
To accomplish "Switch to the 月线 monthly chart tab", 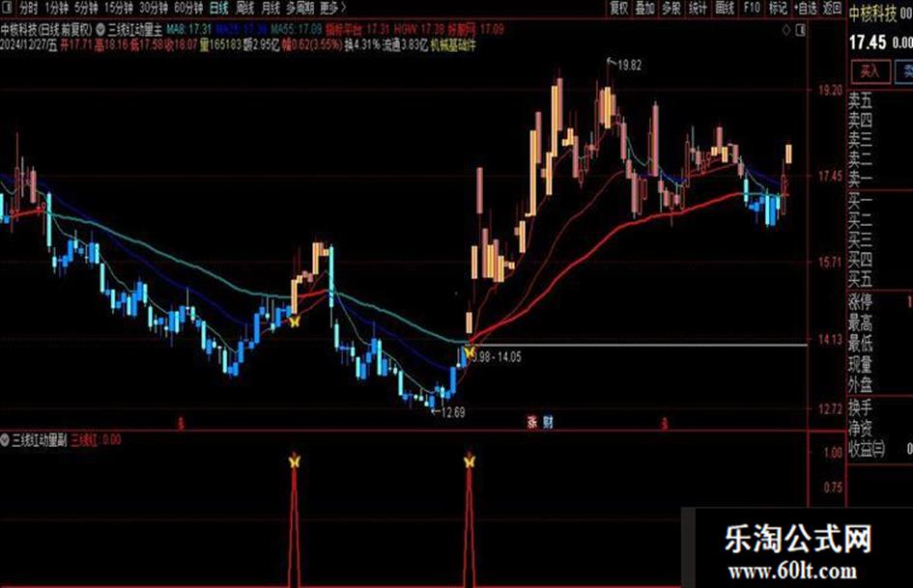I will pyautogui.click(x=271, y=8).
